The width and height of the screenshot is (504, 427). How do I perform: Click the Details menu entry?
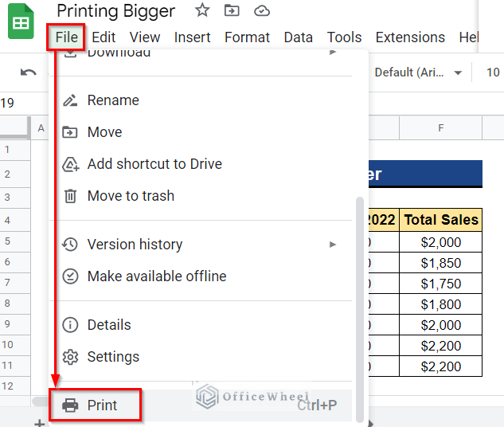tap(109, 325)
